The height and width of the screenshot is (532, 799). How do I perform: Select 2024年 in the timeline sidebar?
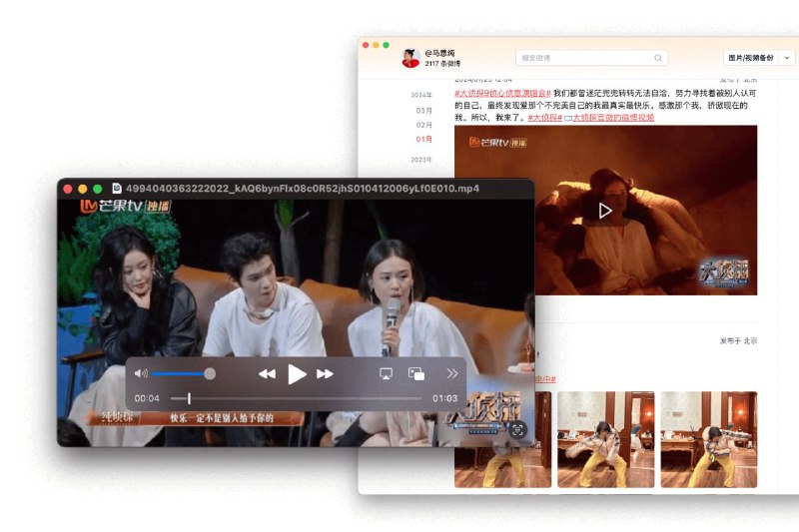click(421, 95)
